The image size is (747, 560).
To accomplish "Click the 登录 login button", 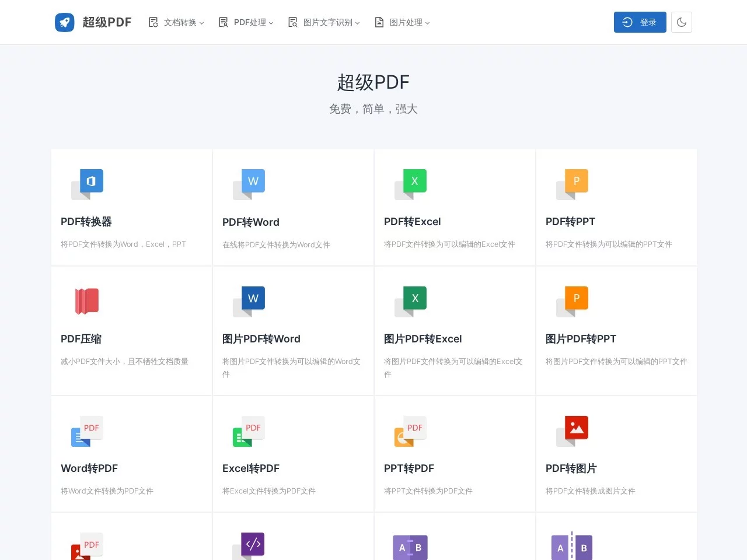I will coord(640,22).
